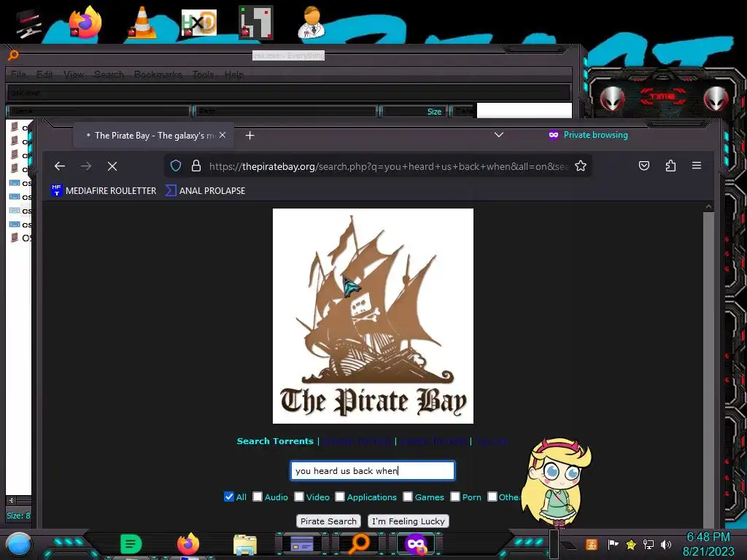Open Edit menu in Everything window

[x=44, y=74]
